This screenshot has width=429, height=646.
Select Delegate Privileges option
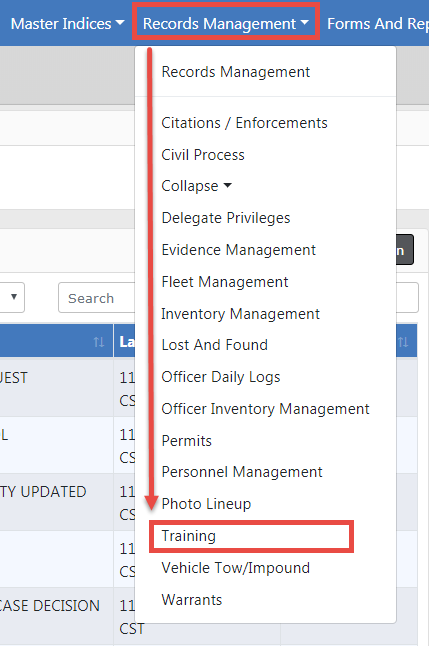(226, 218)
